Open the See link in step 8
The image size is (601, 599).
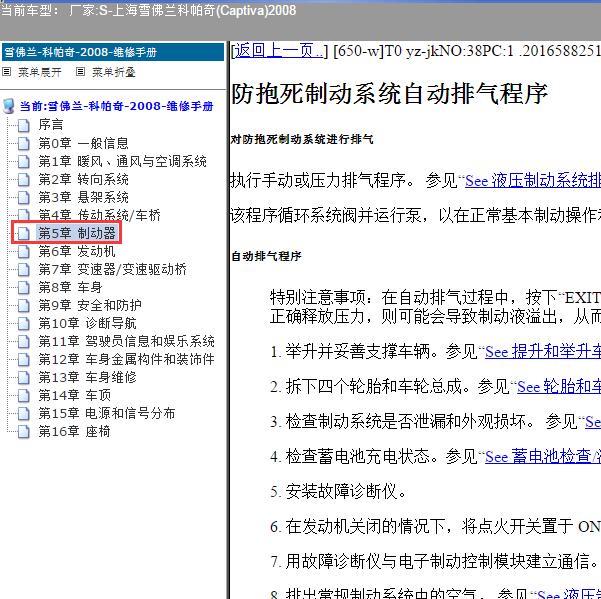click(x=569, y=593)
